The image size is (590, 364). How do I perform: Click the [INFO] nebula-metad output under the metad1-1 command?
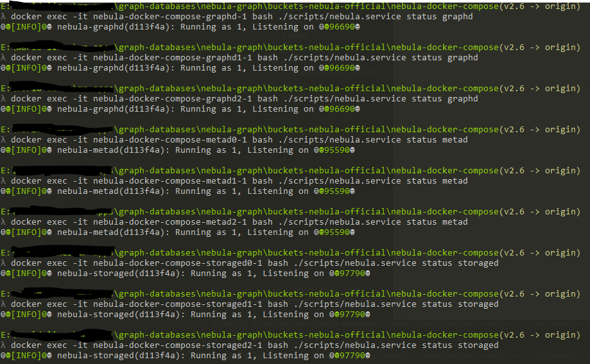coord(178,191)
